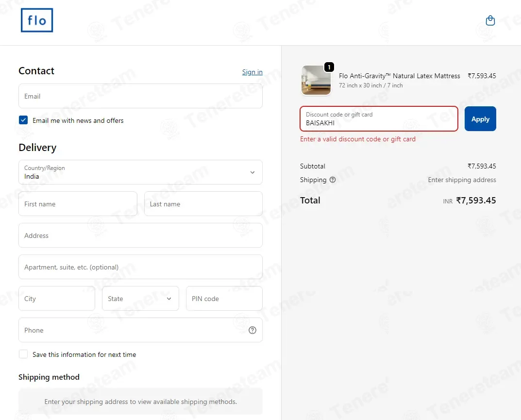Open the shopping bag cart icon

[x=490, y=20]
